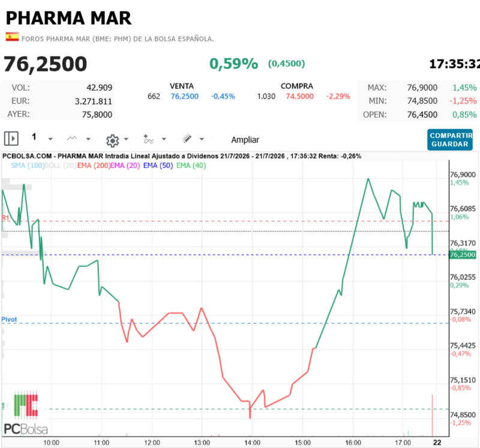Open chart settings gear icon
This screenshot has width=480, height=448.
pyautogui.click(x=112, y=141)
